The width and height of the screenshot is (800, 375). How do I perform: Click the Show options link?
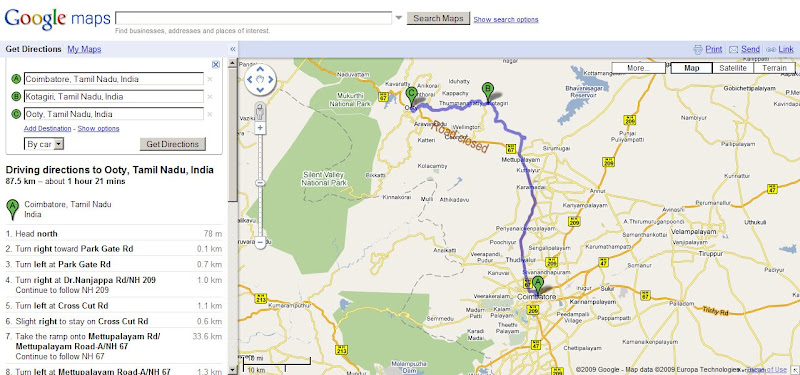pos(98,129)
